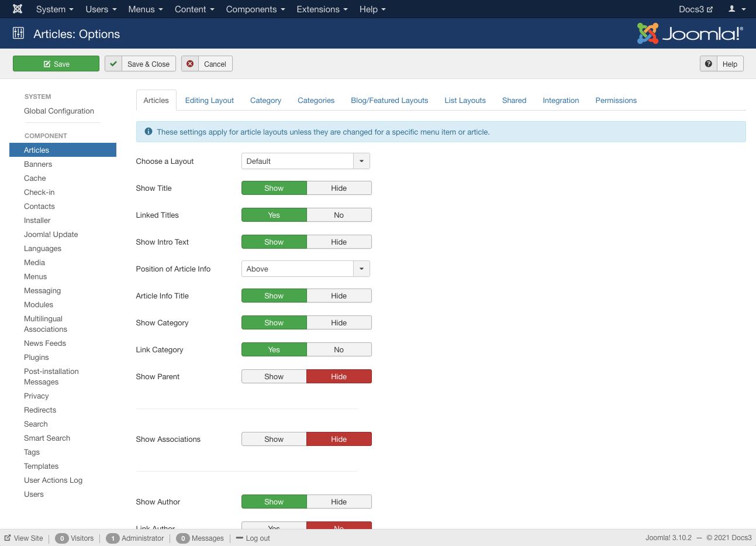Viewport: 756px width, 546px height.
Task: Switch to the Editing Layout tab
Action: click(209, 100)
